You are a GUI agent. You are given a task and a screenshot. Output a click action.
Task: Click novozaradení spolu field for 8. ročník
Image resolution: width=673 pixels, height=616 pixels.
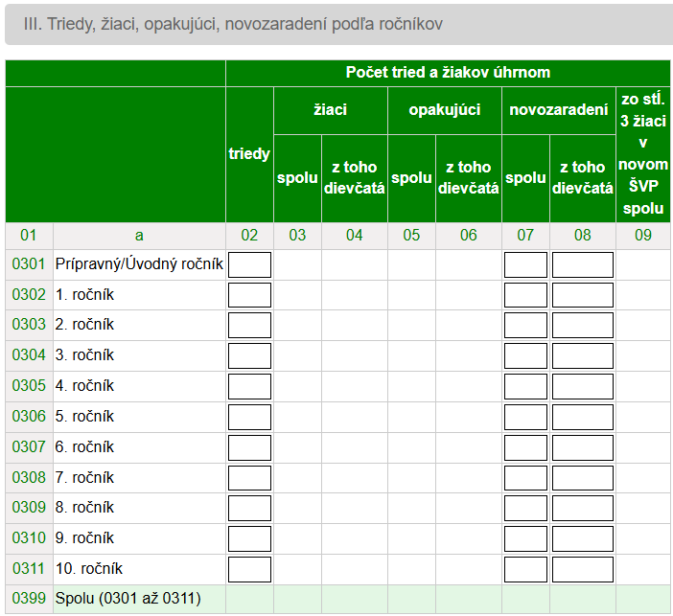point(525,508)
